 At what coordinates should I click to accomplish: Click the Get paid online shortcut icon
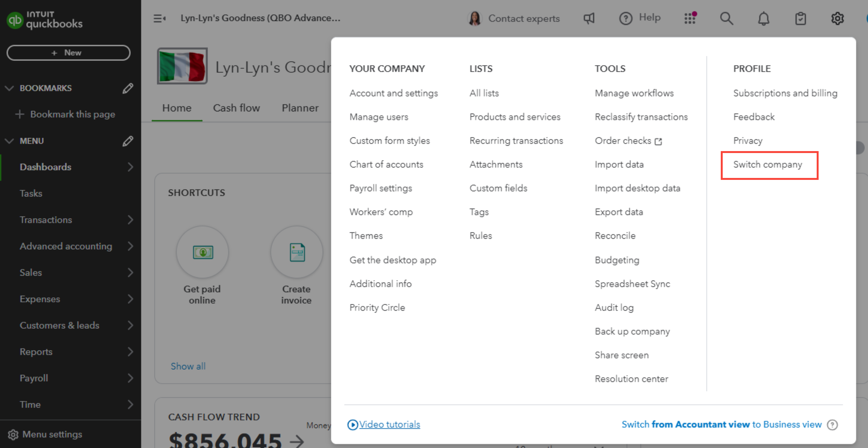coord(203,252)
